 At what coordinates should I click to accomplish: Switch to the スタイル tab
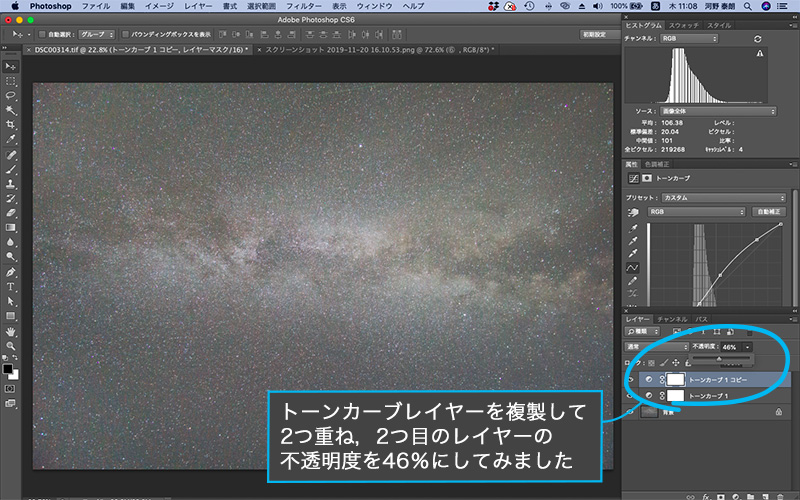(719, 26)
